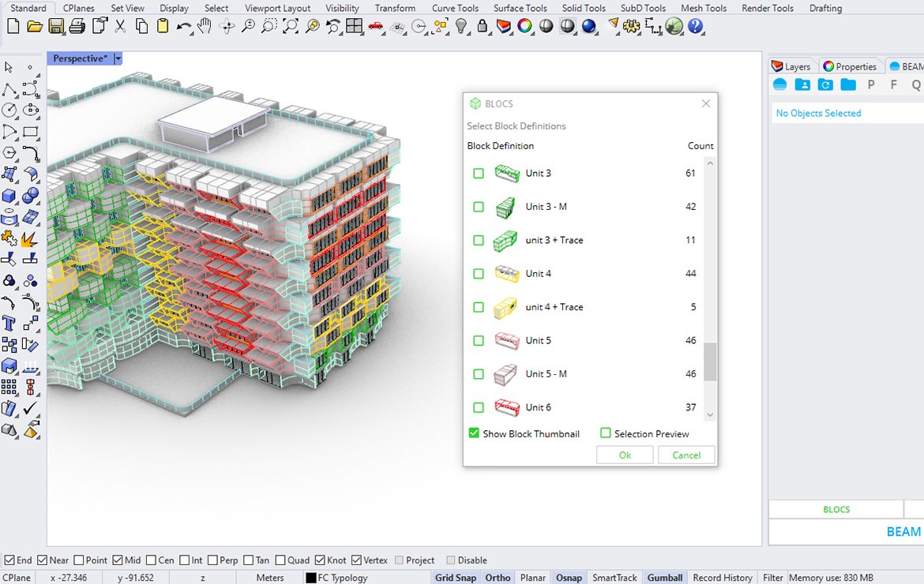Check the Unit 3 block checkbox

tap(478, 173)
